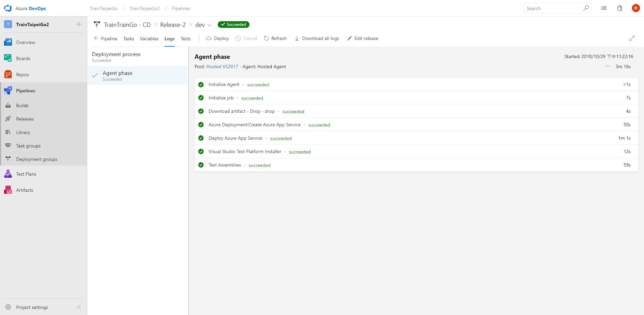Click the TrainTrainGo - CD breadcrumb link
Viewport: 644px width, 315px height.
coord(127,25)
